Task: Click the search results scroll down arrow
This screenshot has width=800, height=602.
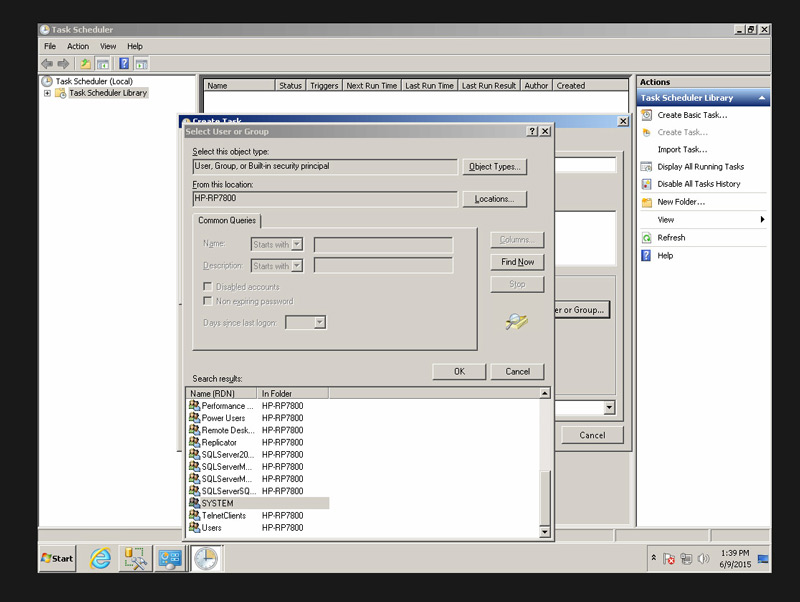Action: [545, 532]
